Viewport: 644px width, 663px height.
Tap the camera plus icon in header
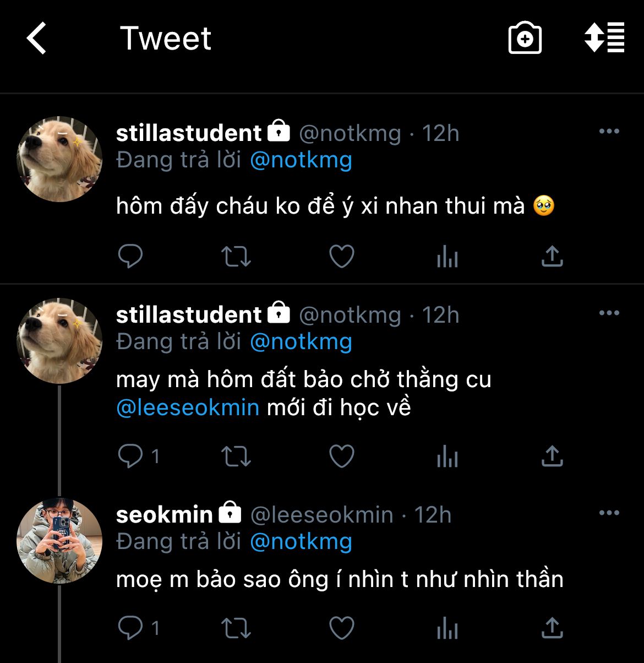click(525, 39)
